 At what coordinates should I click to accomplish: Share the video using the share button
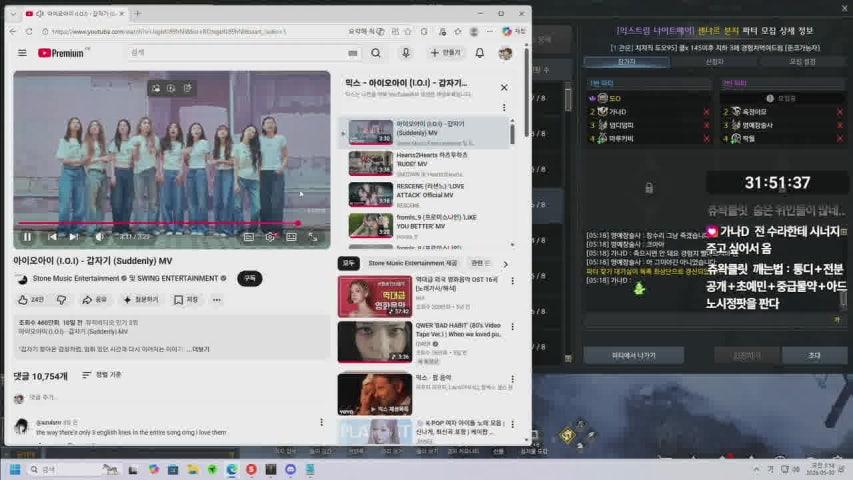pos(95,300)
